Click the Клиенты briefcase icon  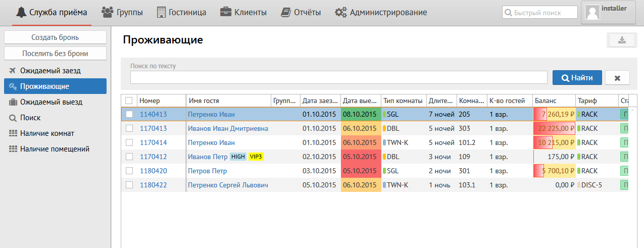(x=225, y=12)
